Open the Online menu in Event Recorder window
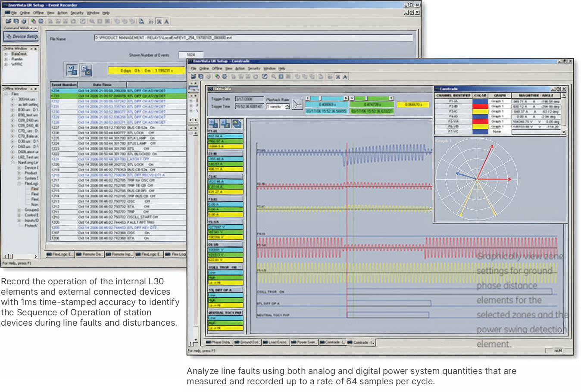The width and height of the screenshot is (581, 392). pyautogui.click(x=25, y=13)
